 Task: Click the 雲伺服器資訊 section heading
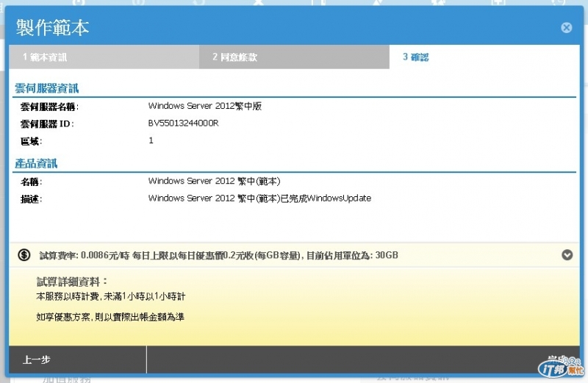pyautogui.click(x=46, y=88)
